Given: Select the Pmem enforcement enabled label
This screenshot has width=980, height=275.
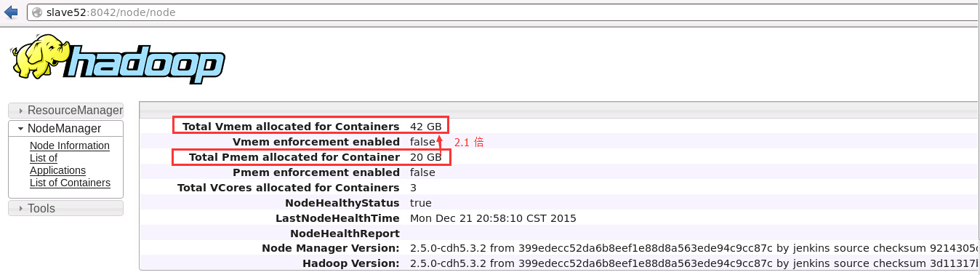Looking at the screenshot, I should click(316, 172).
